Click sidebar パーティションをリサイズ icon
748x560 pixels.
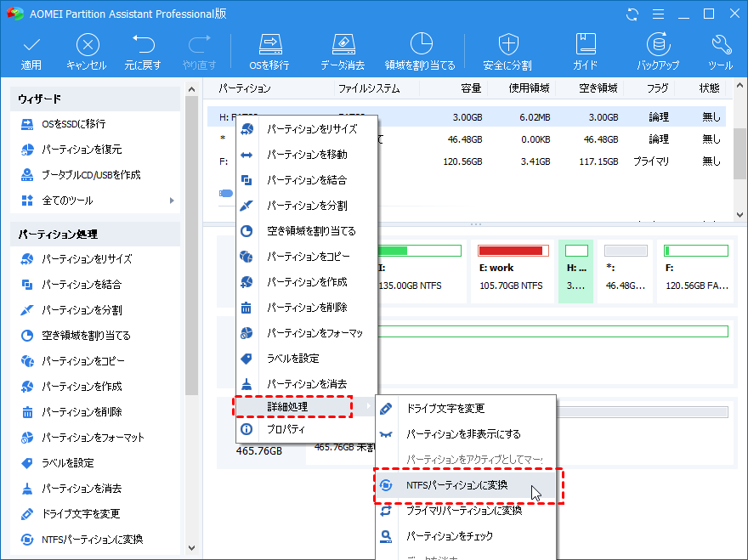(27, 259)
